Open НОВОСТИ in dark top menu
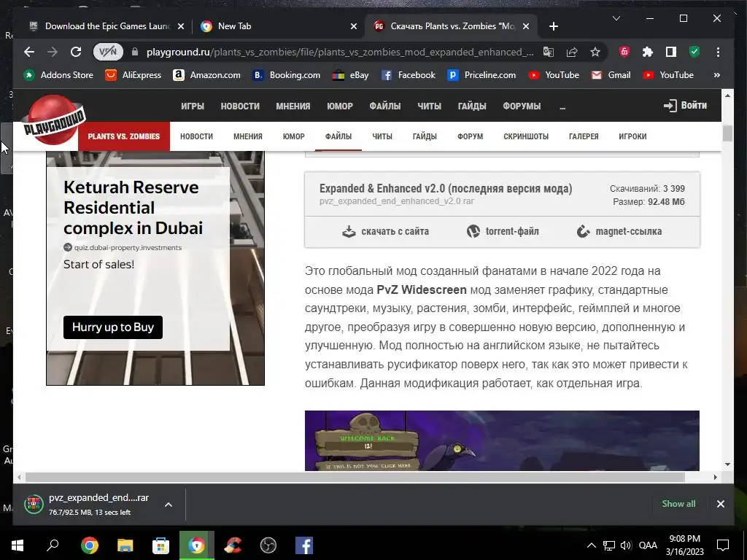Screen dimensions: 747x560 pos(240,106)
